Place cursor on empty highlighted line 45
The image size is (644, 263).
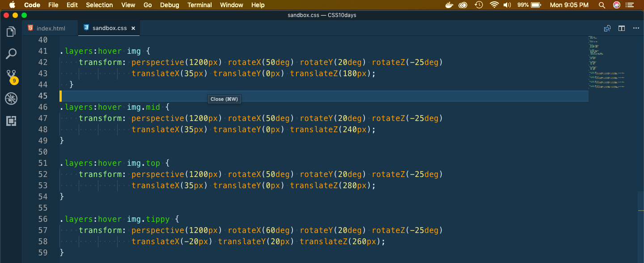(x=324, y=96)
